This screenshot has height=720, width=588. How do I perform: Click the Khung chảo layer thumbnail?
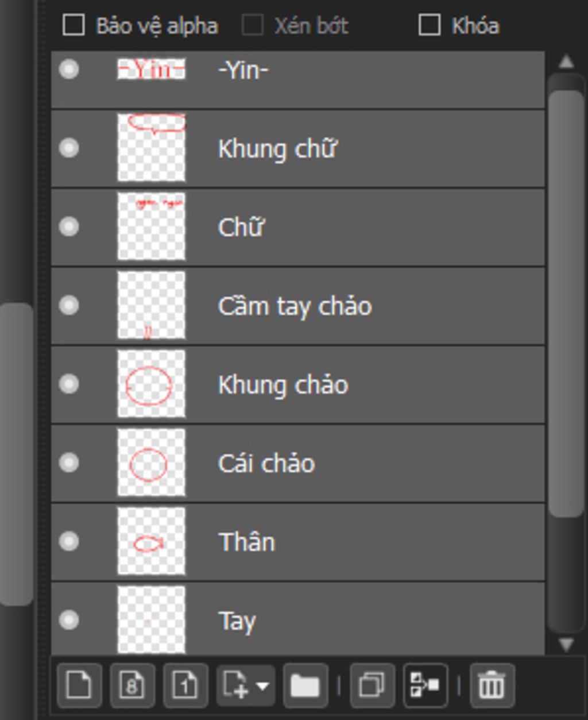tap(151, 384)
